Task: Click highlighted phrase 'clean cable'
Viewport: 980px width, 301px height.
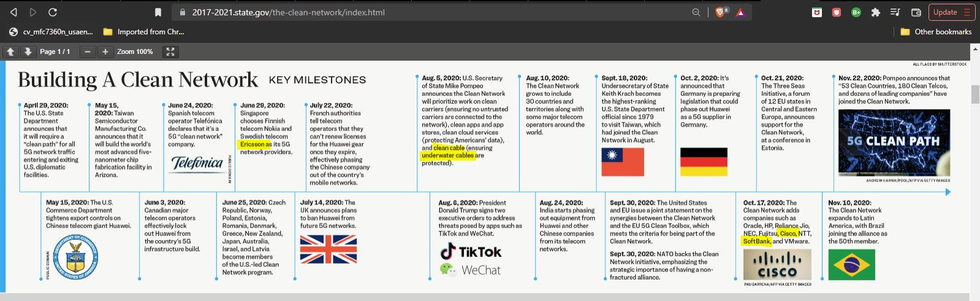Action: pyautogui.click(x=449, y=148)
